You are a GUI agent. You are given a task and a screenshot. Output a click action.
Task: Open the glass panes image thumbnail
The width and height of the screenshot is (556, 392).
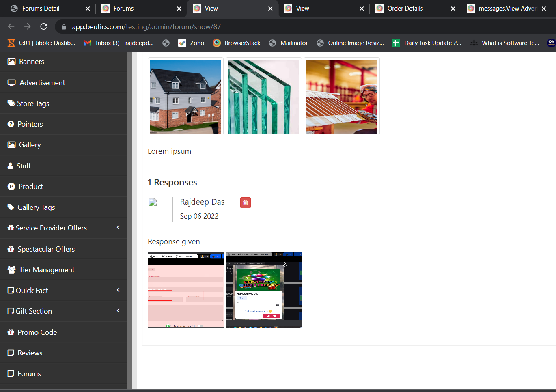click(263, 97)
